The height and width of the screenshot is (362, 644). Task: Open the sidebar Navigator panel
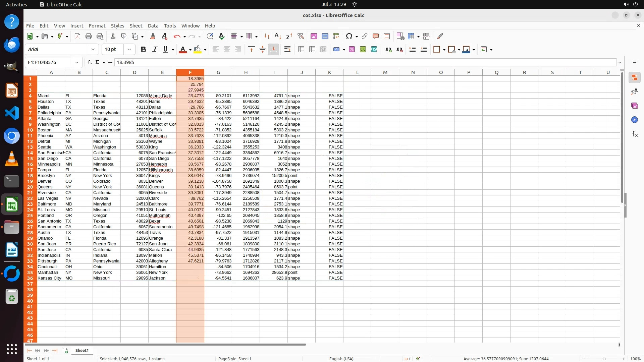(634, 120)
